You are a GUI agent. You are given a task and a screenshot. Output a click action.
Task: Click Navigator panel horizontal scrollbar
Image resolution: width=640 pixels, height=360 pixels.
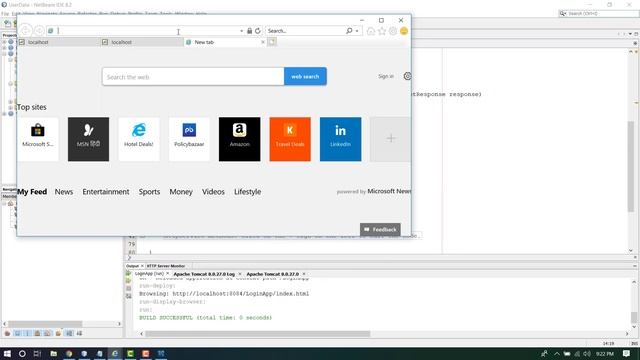tap(45, 324)
